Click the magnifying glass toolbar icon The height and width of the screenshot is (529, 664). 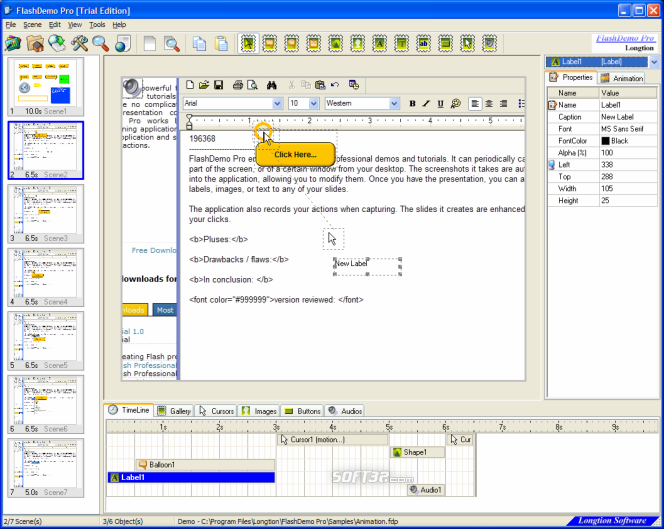click(101, 43)
